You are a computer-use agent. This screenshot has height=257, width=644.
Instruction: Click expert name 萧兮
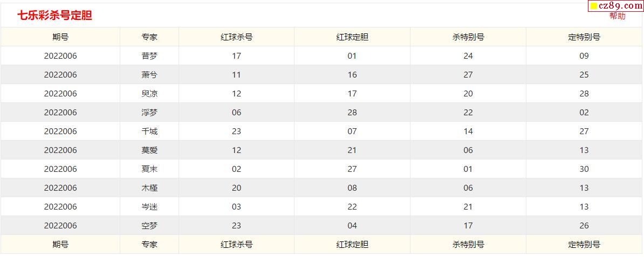pyautogui.click(x=149, y=75)
